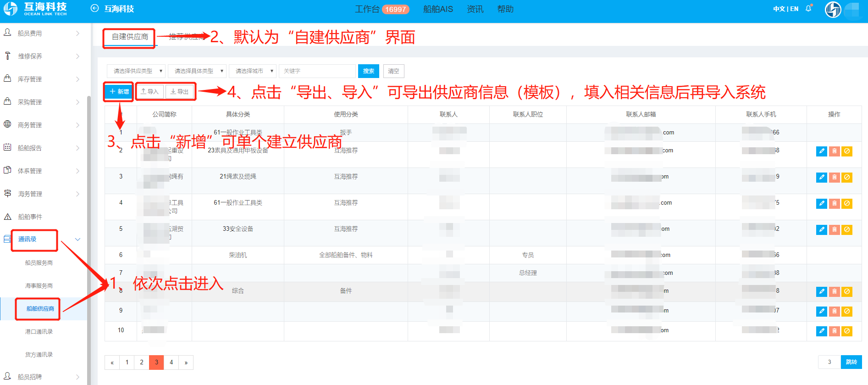Viewport: 868px width, 385px height.
Task: Disable supplier in row 2 with yellow icon
Action: coord(847,151)
